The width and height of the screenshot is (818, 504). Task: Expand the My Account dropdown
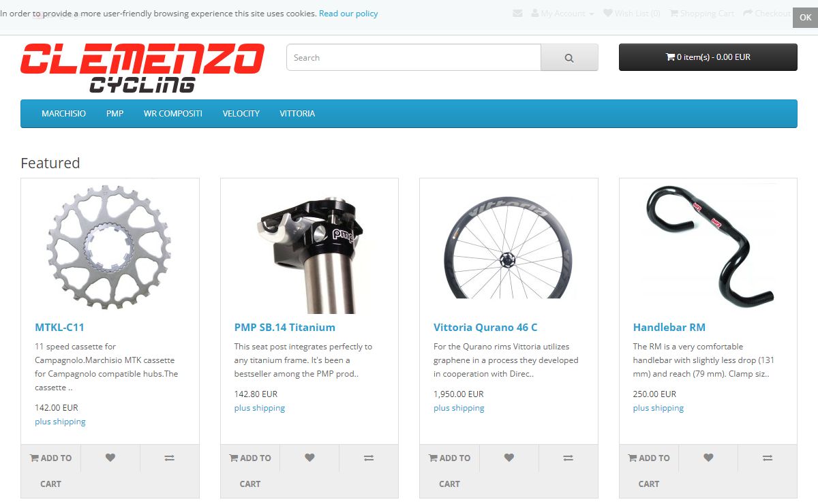point(562,13)
